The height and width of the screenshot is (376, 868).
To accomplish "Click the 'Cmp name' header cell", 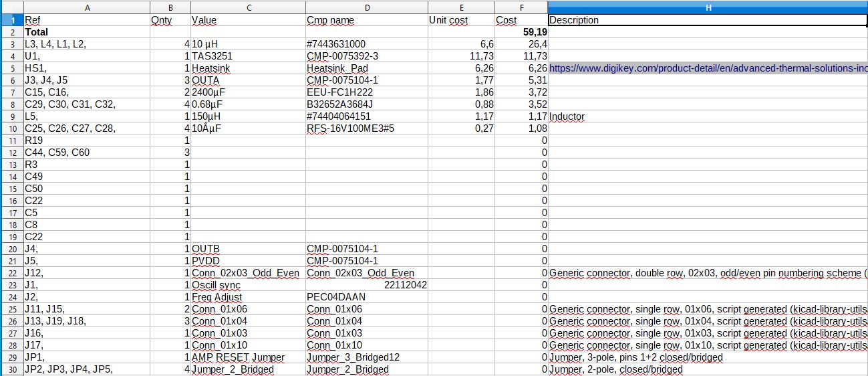I will 367,20.
